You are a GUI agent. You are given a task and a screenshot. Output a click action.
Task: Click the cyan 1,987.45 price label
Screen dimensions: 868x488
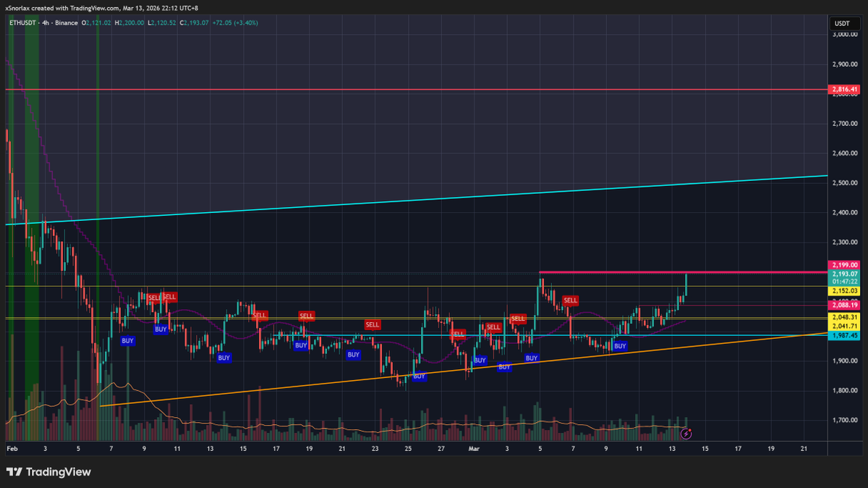(844, 335)
